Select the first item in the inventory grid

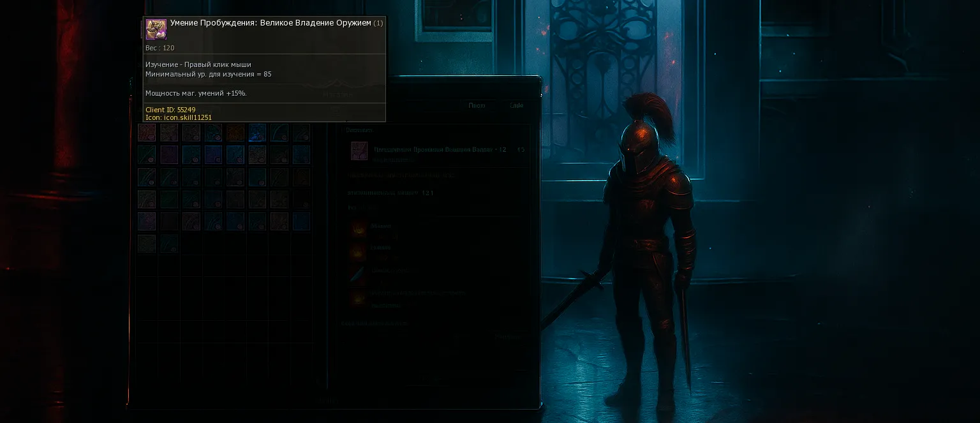tap(147, 133)
